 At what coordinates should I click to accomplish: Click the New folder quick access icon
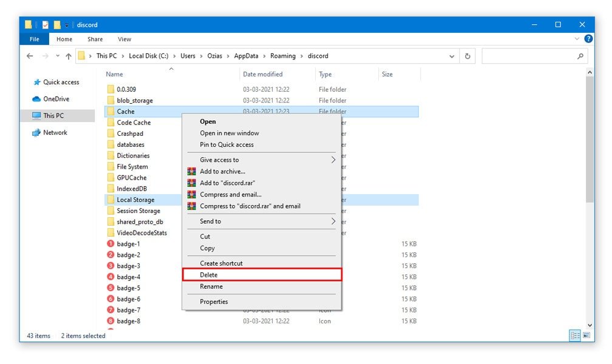[x=57, y=25]
